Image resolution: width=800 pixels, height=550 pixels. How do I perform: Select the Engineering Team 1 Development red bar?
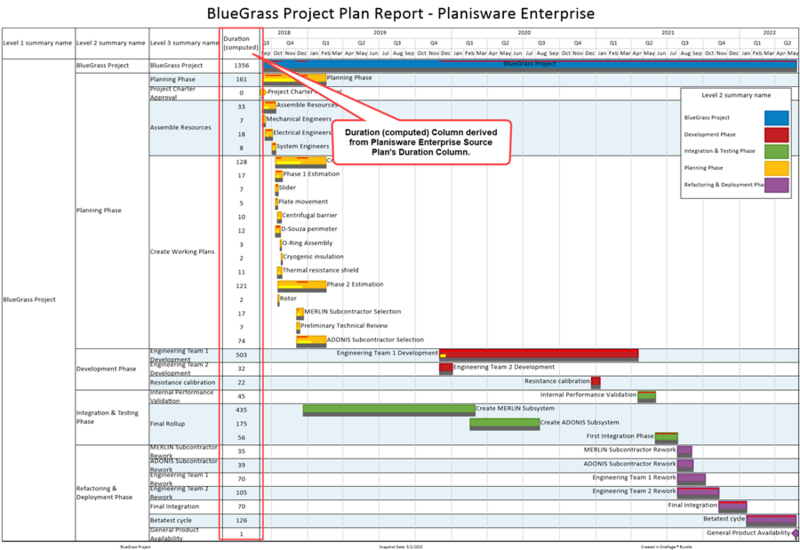click(539, 355)
